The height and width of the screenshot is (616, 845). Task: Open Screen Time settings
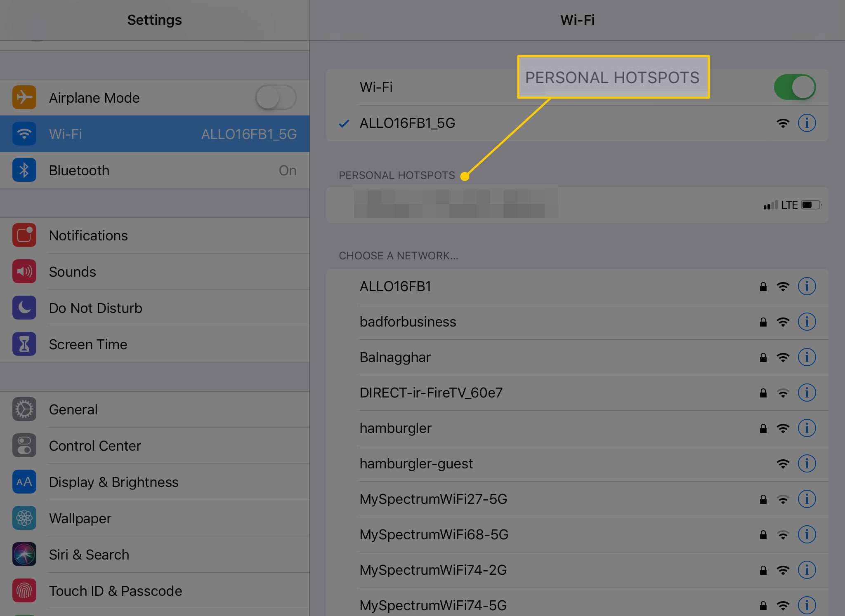tap(154, 343)
